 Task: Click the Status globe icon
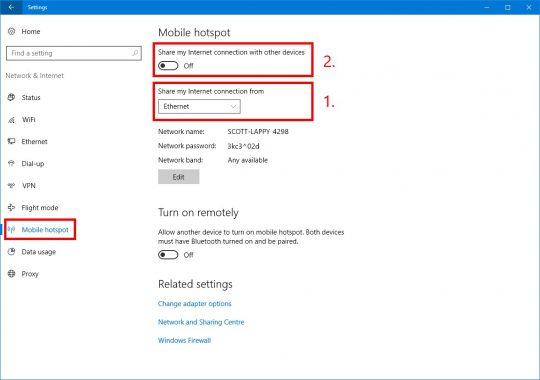(x=11, y=97)
